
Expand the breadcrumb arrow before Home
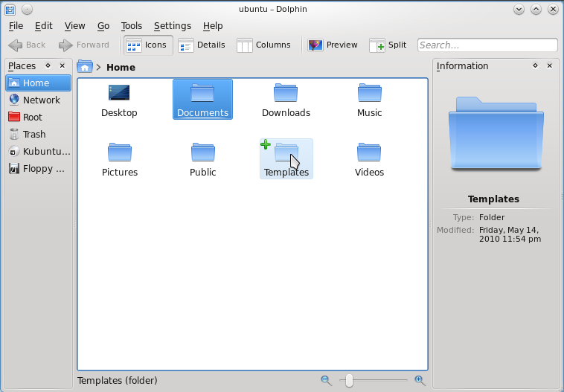pos(98,68)
